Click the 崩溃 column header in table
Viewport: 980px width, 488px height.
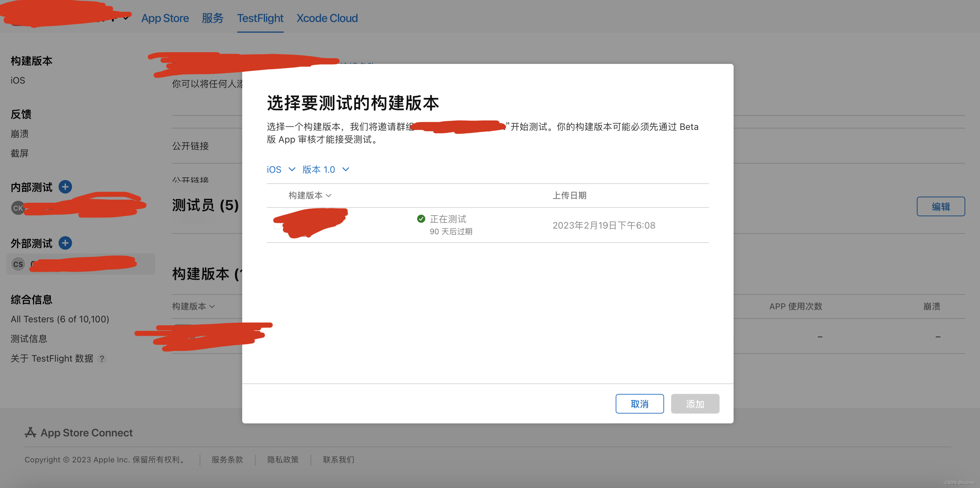tap(932, 306)
